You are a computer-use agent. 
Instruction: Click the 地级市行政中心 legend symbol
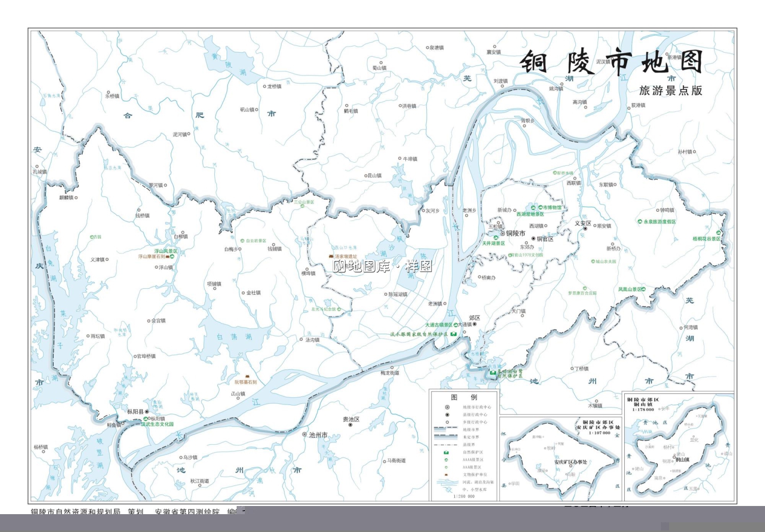447,407
